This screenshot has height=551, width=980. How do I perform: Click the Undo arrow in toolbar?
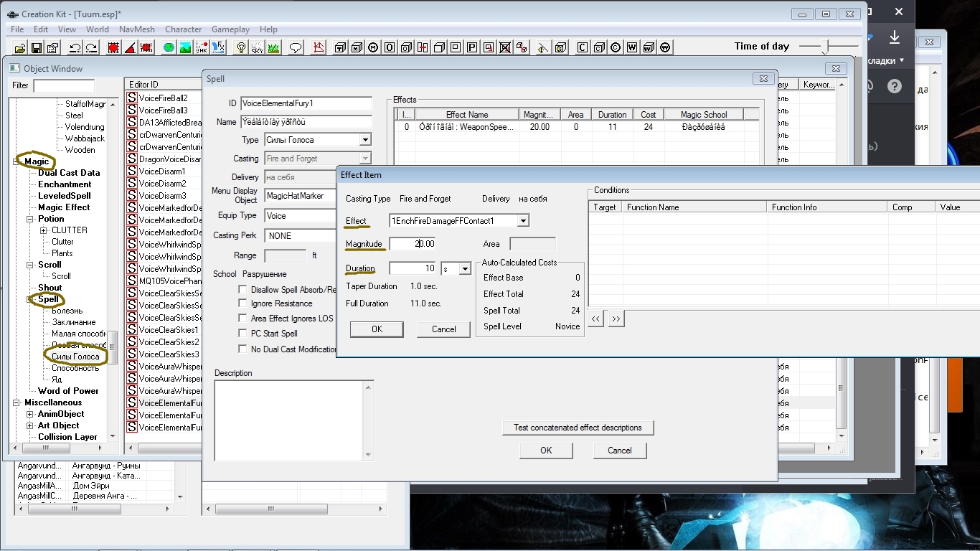75,48
